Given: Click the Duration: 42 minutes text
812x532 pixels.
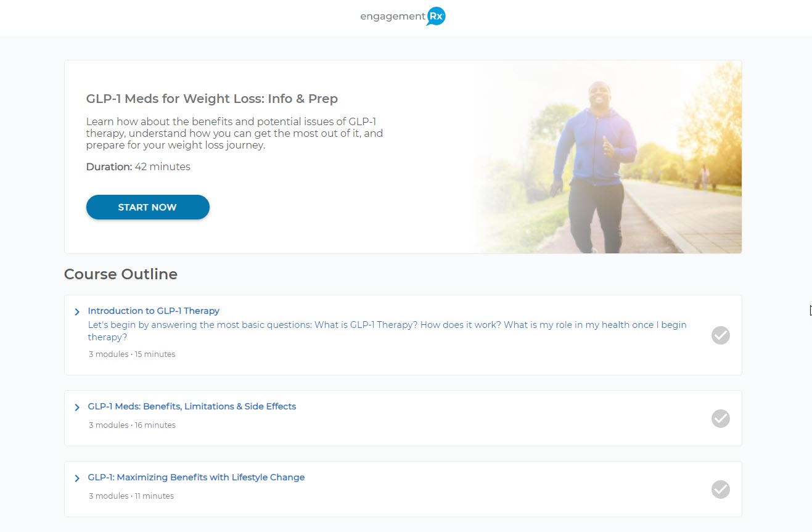Looking at the screenshot, I should (138, 166).
